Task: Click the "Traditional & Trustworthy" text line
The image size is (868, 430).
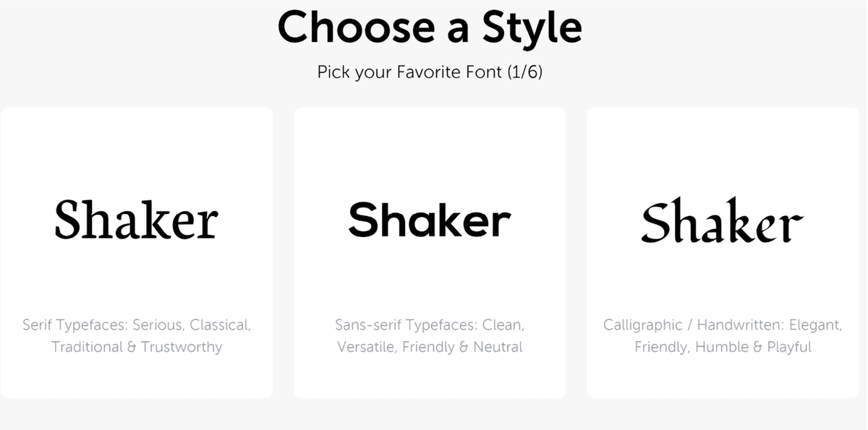Action: 137,347
